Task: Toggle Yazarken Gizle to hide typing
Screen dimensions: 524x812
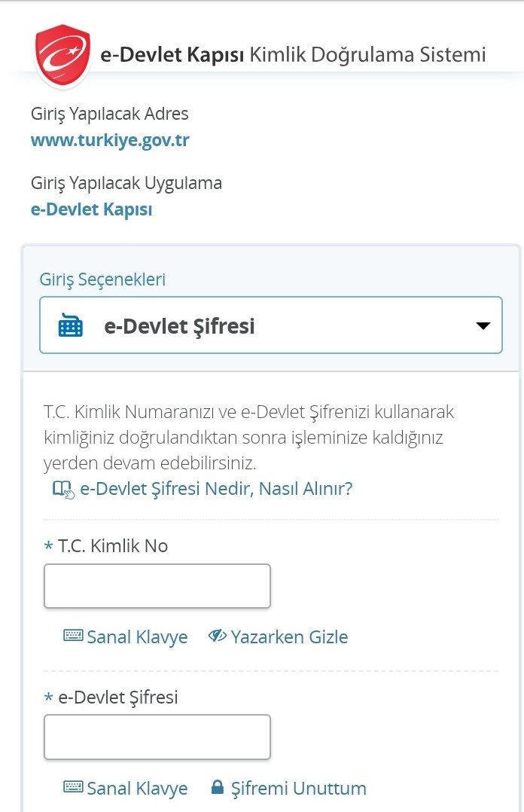Action: [x=278, y=636]
